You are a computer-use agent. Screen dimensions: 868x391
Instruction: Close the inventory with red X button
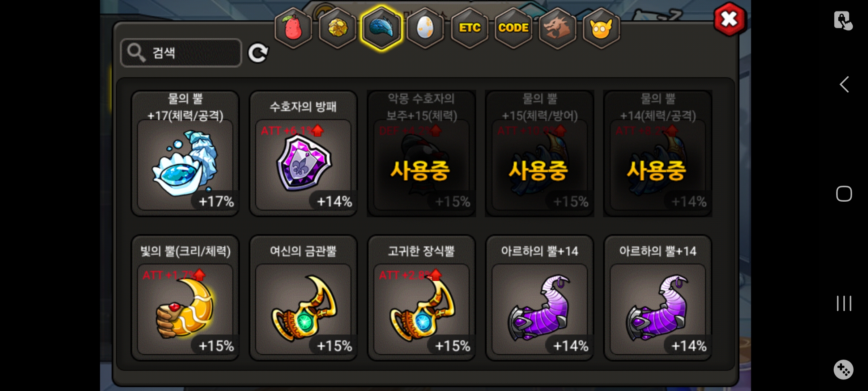tap(729, 19)
